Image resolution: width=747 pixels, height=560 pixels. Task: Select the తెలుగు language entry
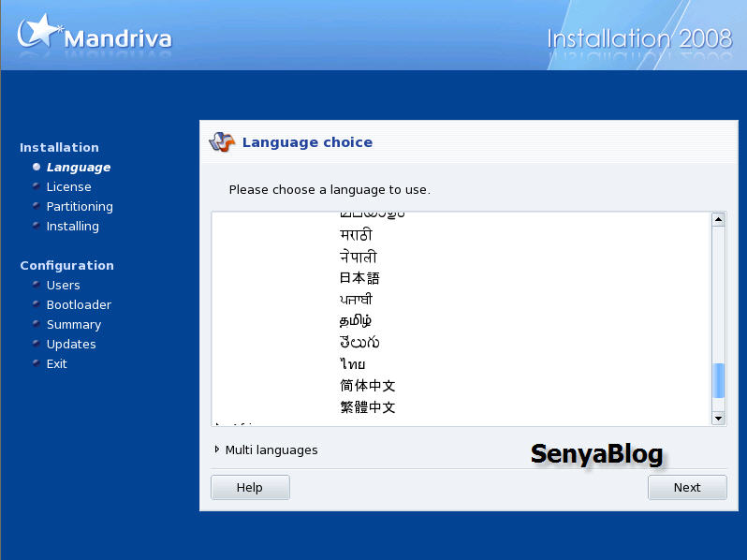[359, 342]
